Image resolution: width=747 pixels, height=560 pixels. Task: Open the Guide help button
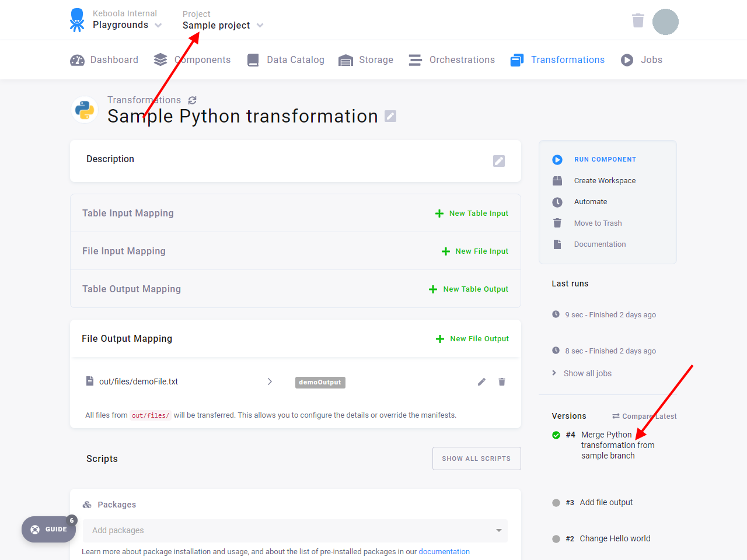coord(49,530)
